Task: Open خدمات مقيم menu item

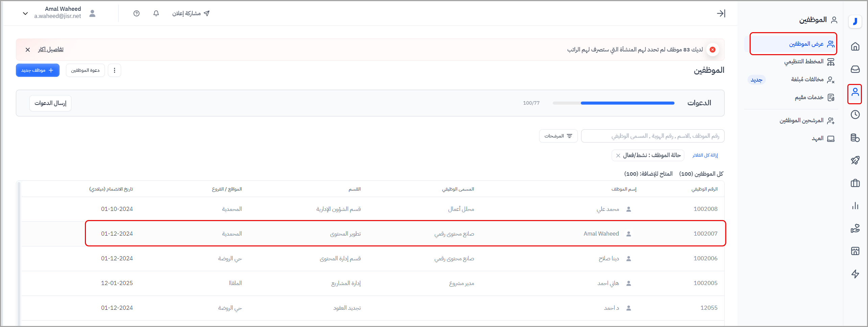Action: pos(809,97)
